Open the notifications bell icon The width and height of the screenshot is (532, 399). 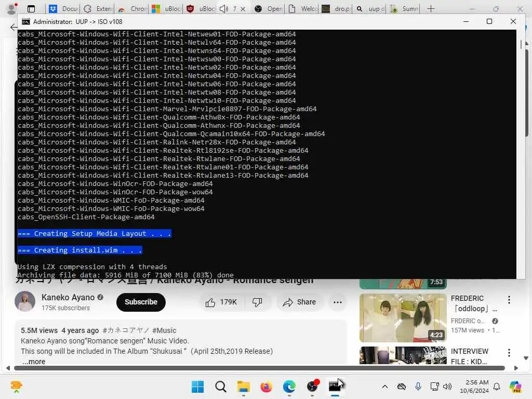(497, 387)
